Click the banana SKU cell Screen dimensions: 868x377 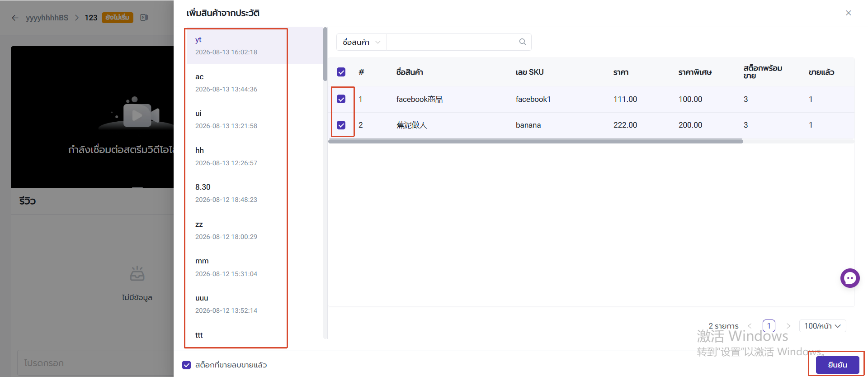click(x=528, y=125)
